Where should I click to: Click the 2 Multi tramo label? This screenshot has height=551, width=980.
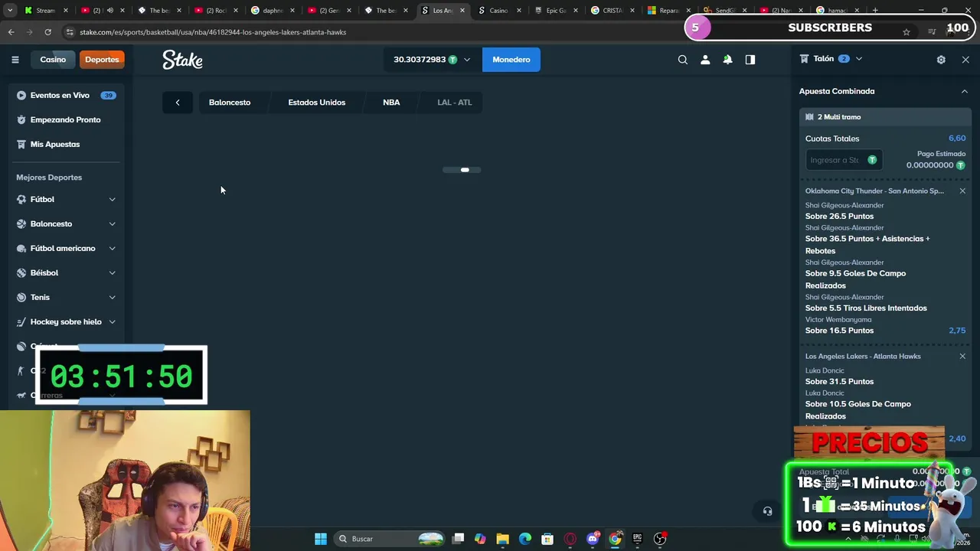tap(839, 117)
